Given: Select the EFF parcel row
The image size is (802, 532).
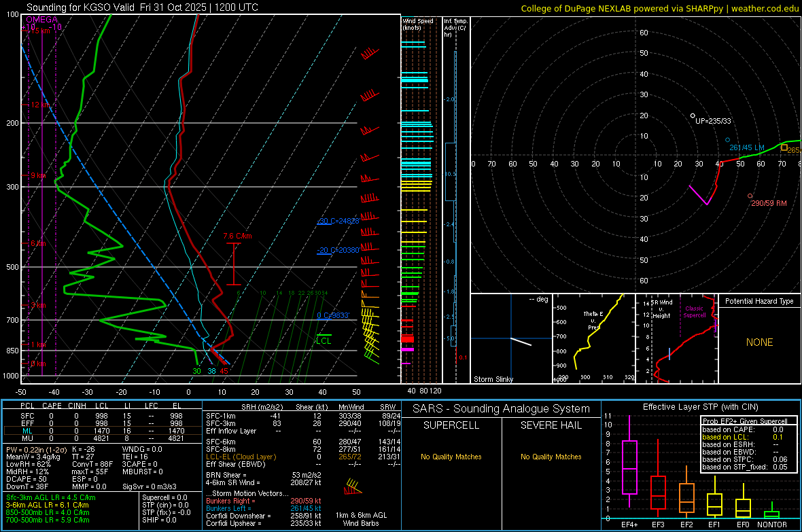Looking at the screenshot, I should point(103,423).
